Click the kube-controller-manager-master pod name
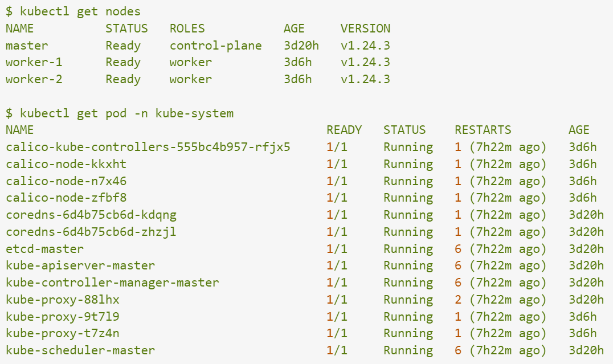The height and width of the screenshot is (364, 613). pos(112,283)
